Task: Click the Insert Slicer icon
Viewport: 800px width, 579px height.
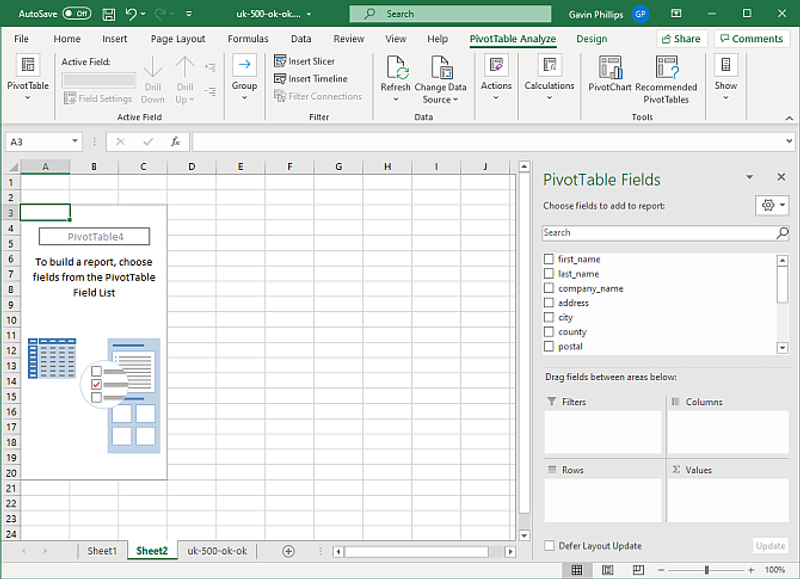Action: [x=281, y=61]
